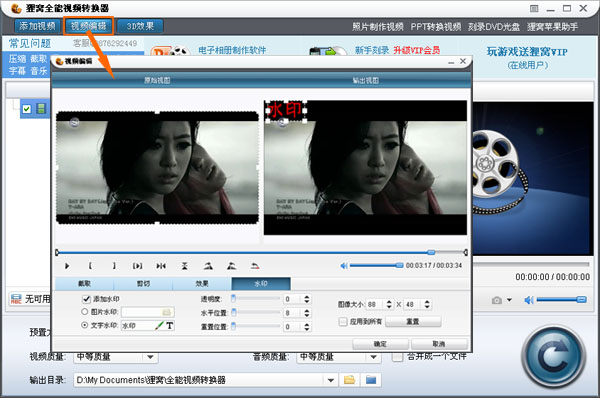Switch to the 剪切 tab
Image resolution: width=600 pixels, height=398 pixels.
[x=143, y=284]
